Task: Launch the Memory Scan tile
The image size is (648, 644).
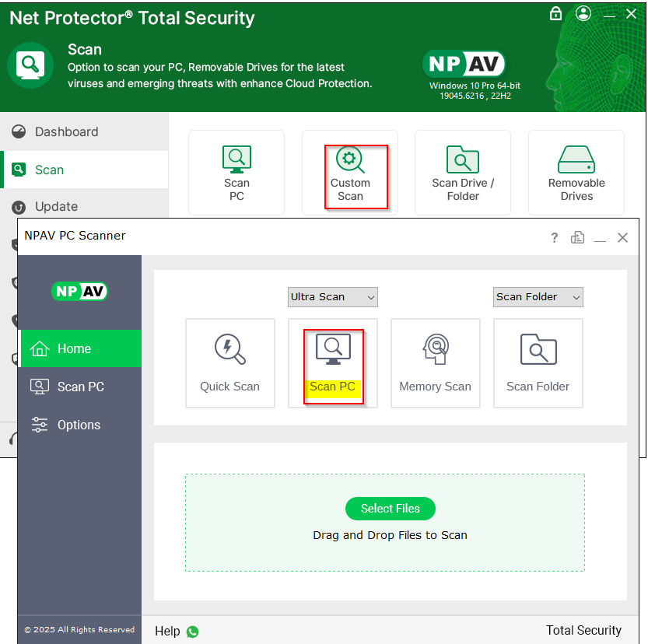Action: 436,362
